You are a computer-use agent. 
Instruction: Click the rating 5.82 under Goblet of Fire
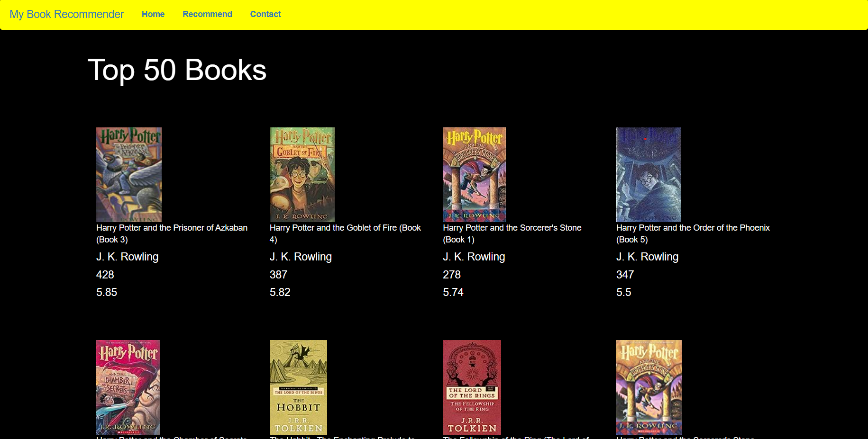280,292
